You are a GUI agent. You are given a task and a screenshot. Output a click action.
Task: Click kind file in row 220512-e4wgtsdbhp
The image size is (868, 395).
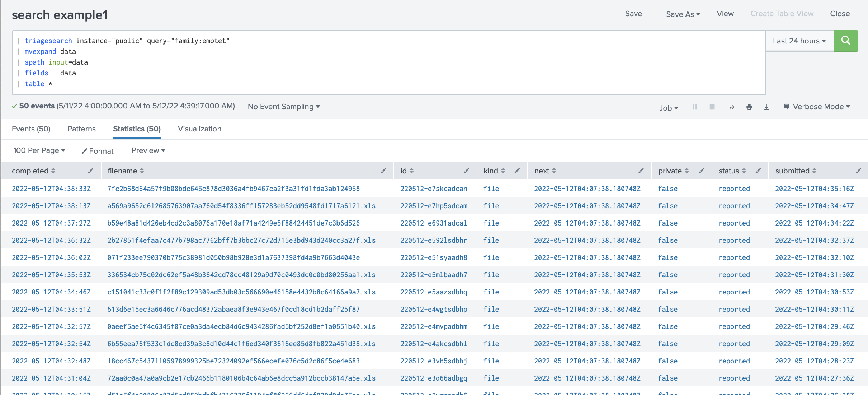[x=491, y=309]
